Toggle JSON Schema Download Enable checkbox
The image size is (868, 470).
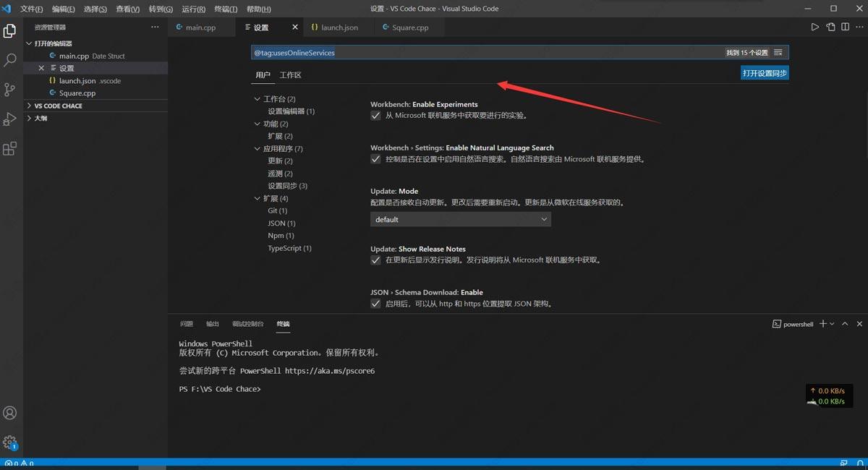(375, 304)
